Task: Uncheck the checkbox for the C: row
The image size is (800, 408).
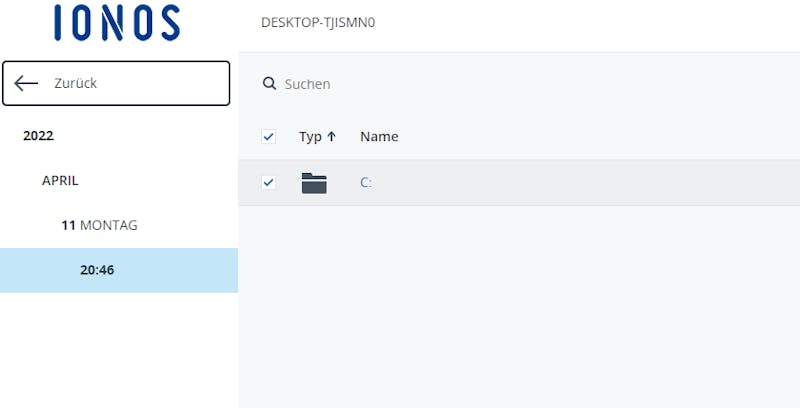Action: point(268,182)
